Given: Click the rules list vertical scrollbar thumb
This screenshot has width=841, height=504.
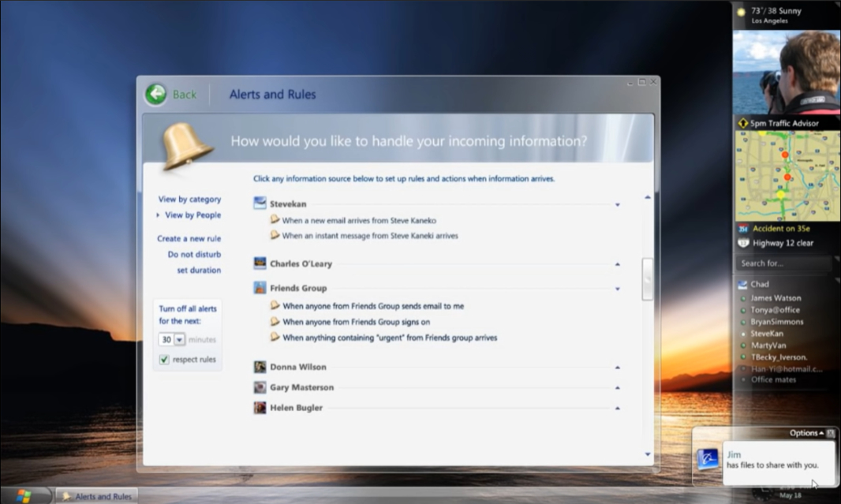Looking at the screenshot, I should tap(648, 278).
